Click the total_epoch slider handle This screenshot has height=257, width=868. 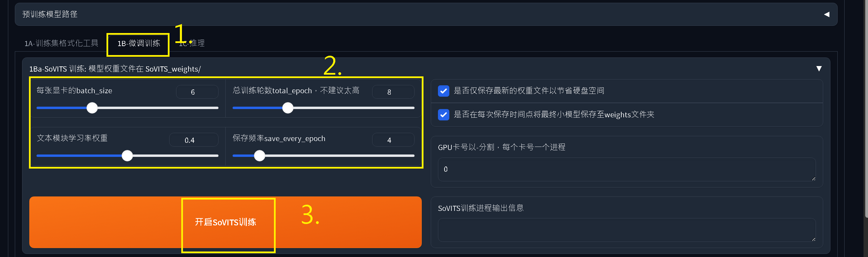(288, 108)
